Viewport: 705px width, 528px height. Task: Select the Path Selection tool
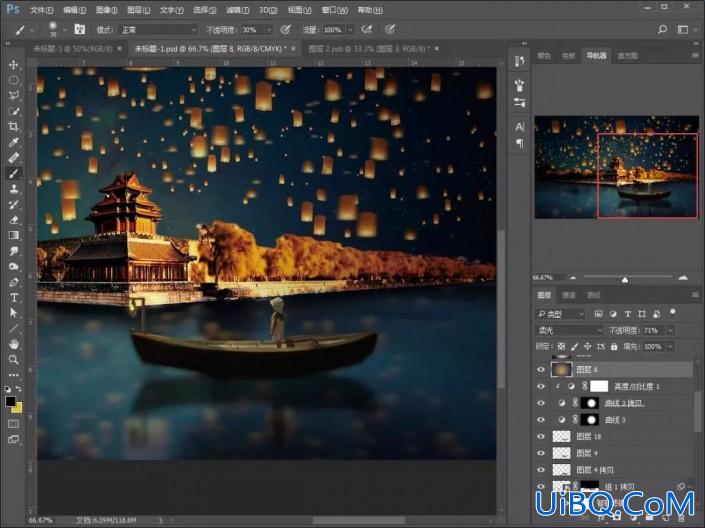point(13,313)
